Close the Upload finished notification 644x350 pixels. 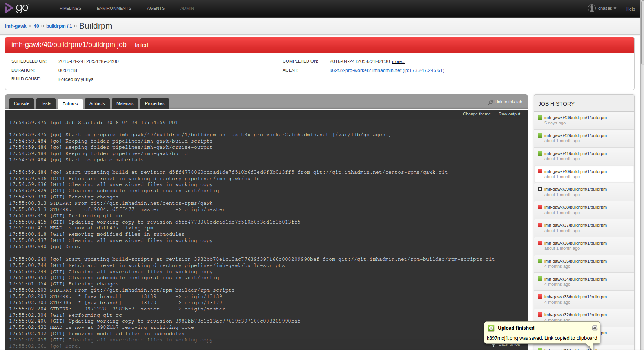(x=594, y=328)
